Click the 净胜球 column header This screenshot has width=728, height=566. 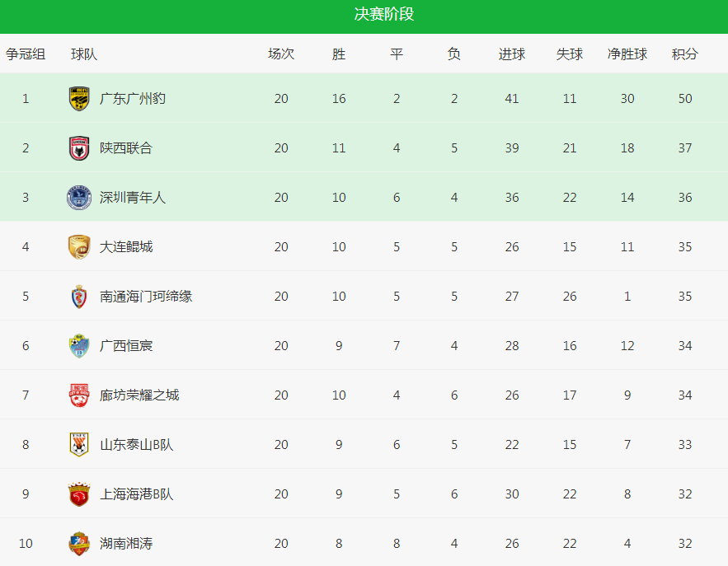627,54
